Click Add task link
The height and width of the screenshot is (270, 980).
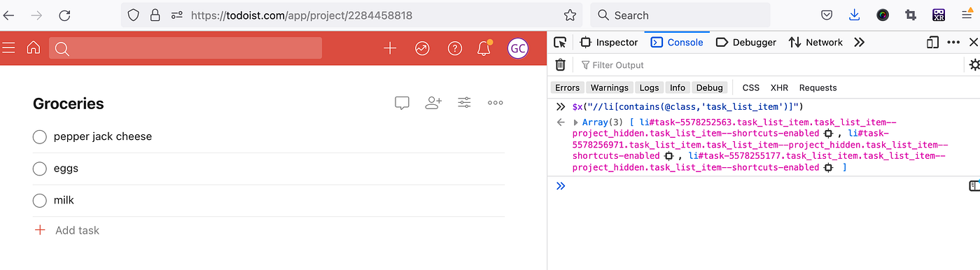pos(66,230)
